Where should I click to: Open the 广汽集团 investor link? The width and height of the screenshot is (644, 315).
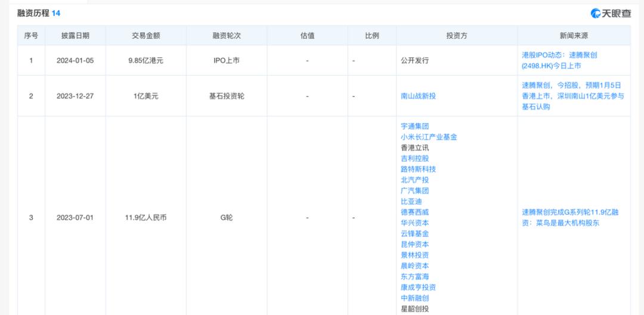(x=415, y=191)
